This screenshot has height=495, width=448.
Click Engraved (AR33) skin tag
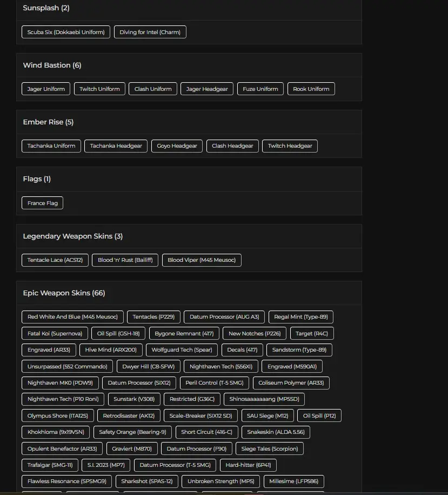pos(49,350)
